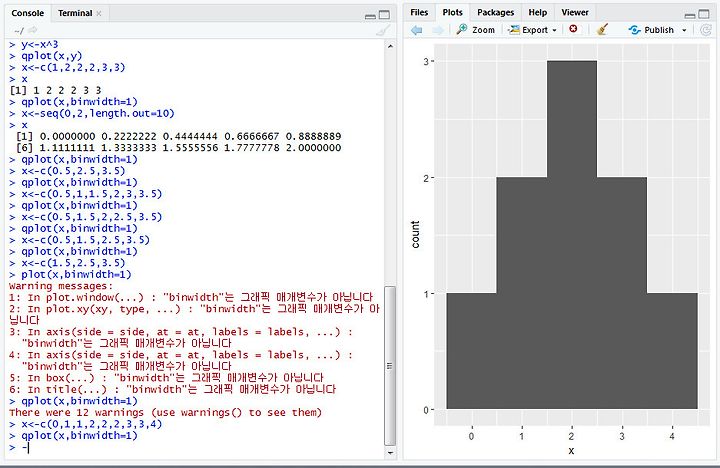The image size is (720, 468).
Task: Click the histogram bar at x equals 2
Action: click(572, 235)
